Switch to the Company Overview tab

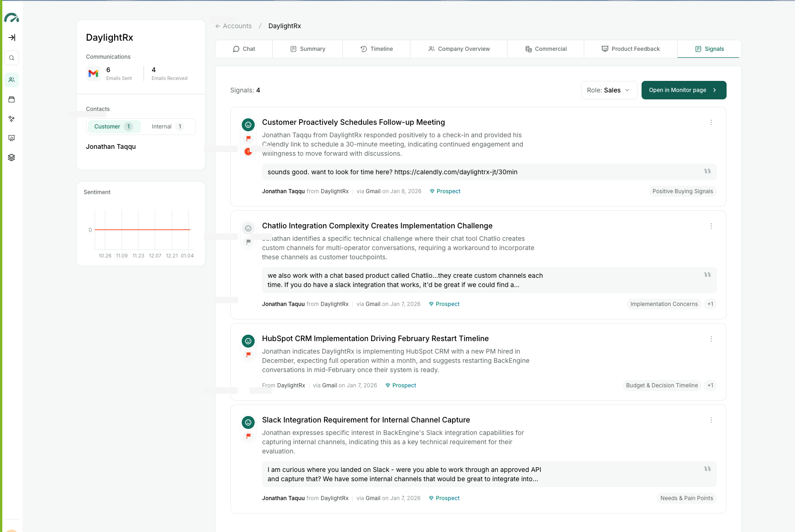pos(458,49)
